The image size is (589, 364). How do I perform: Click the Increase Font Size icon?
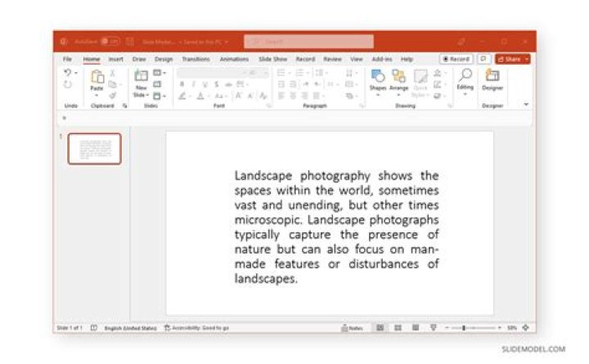(238, 97)
